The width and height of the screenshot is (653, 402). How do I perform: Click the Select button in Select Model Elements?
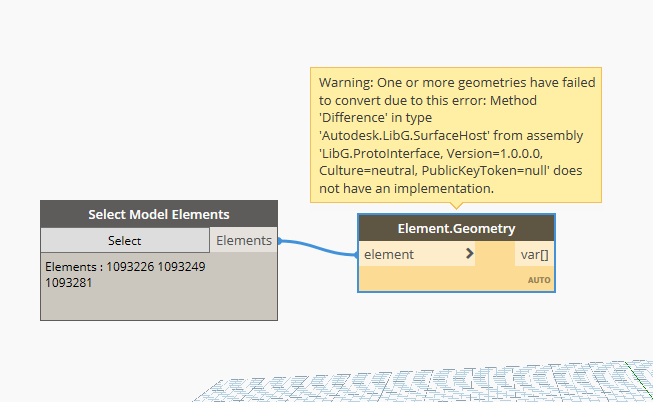tap(125, 240)
